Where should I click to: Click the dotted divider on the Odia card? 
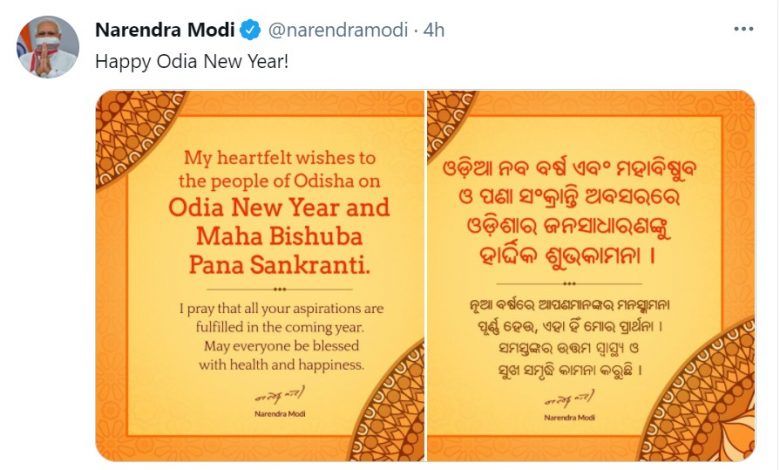point(569,284)
